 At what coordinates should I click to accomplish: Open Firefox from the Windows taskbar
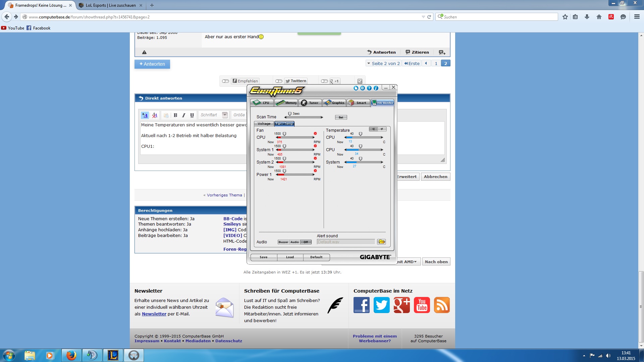(x=71, y=355)
